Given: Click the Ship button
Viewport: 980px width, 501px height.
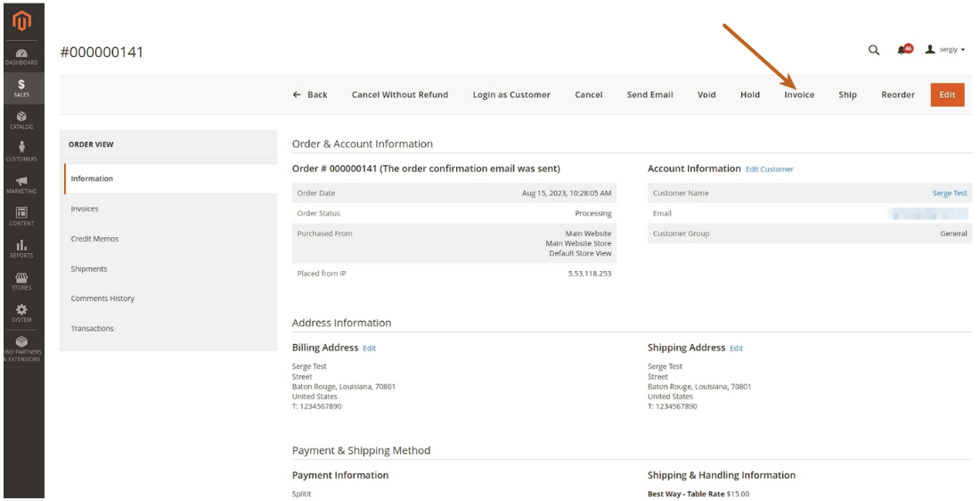Looking at the screenshot, I should pos(847,95).
